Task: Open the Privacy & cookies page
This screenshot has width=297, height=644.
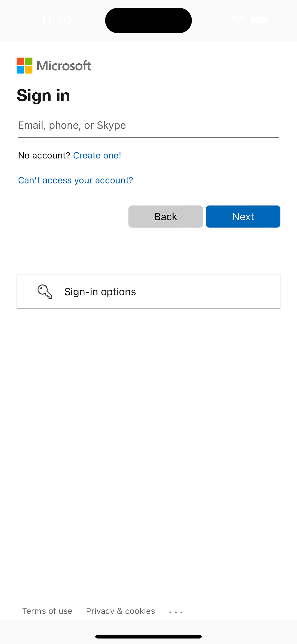Action: (x=120, y=611)
